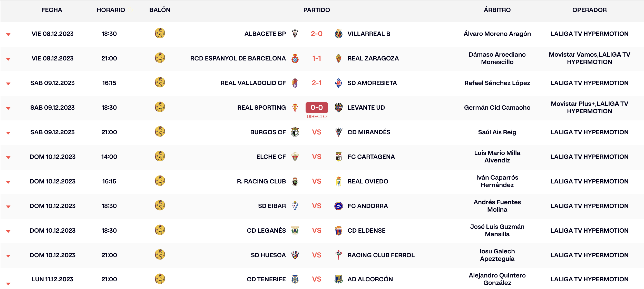
Task: Click the FECHA column header
Action: coord(52,10)
